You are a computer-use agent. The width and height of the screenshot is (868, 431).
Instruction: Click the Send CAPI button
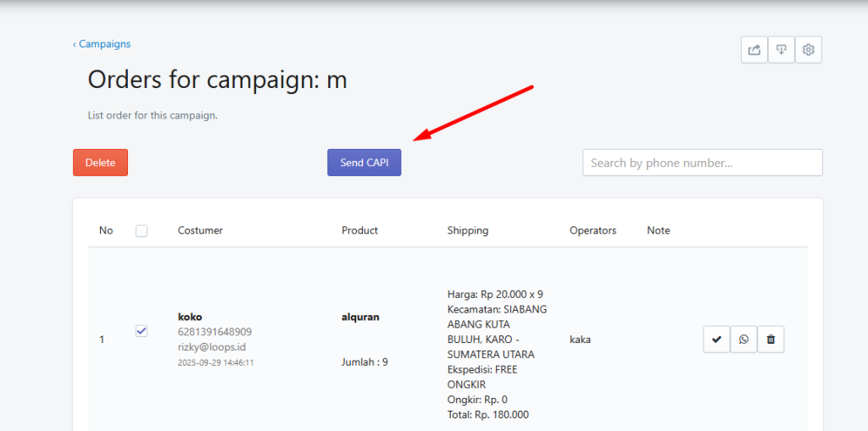[x=364, y=163]
